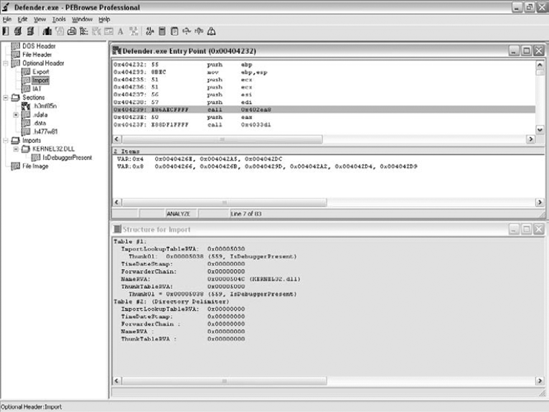Select the Imports tree node
The height and width of the screenshot is (412, 549).
pyautogui.click(x=32, y=140)
